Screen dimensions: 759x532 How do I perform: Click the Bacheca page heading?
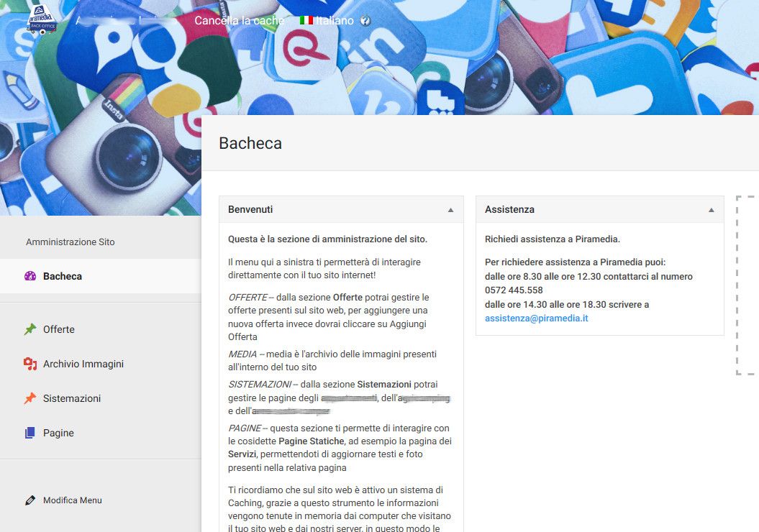[x=250, y=143]
